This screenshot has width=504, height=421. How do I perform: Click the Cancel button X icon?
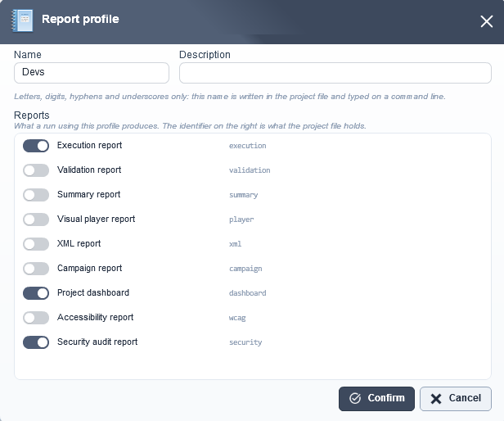436,399
